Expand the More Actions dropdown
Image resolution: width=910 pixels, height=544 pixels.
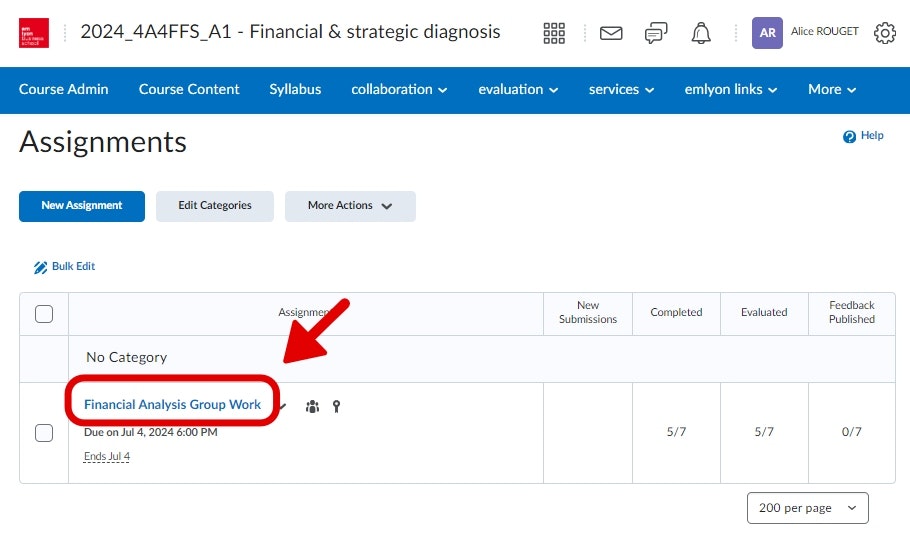350,206
